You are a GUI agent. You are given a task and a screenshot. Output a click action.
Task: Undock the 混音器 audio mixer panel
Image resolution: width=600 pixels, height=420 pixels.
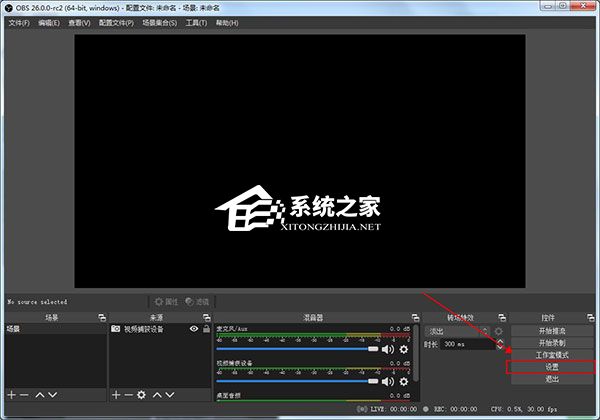(x=416, y=317)
